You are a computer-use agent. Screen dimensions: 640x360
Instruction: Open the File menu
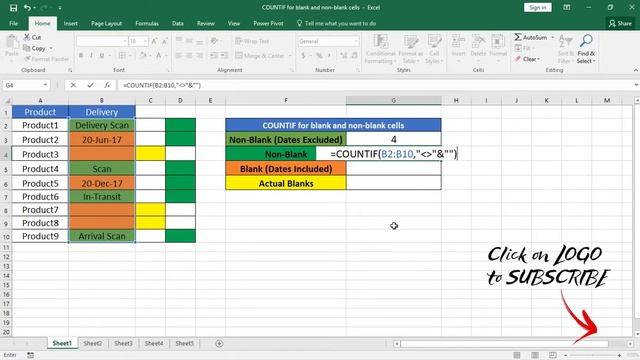click(x=13, y=23)
